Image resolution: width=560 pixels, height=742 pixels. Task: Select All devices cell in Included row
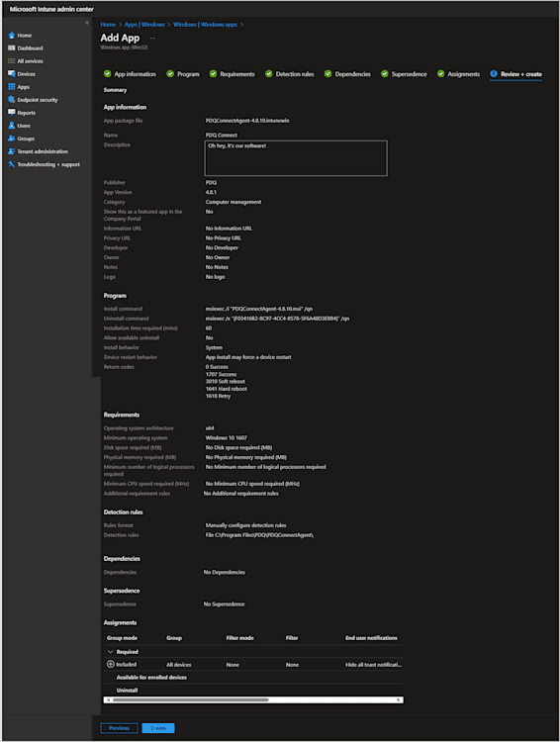[179, 665]
